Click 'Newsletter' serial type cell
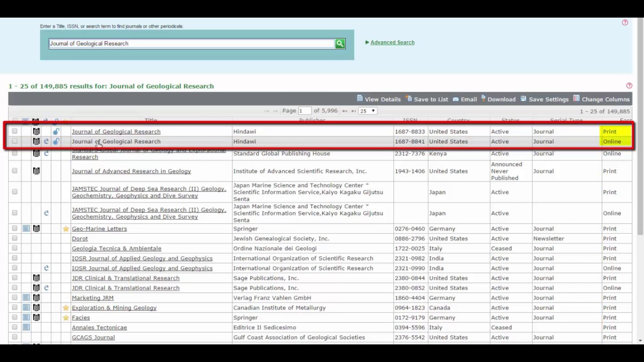Screen dimensions: 644x362 567,239
